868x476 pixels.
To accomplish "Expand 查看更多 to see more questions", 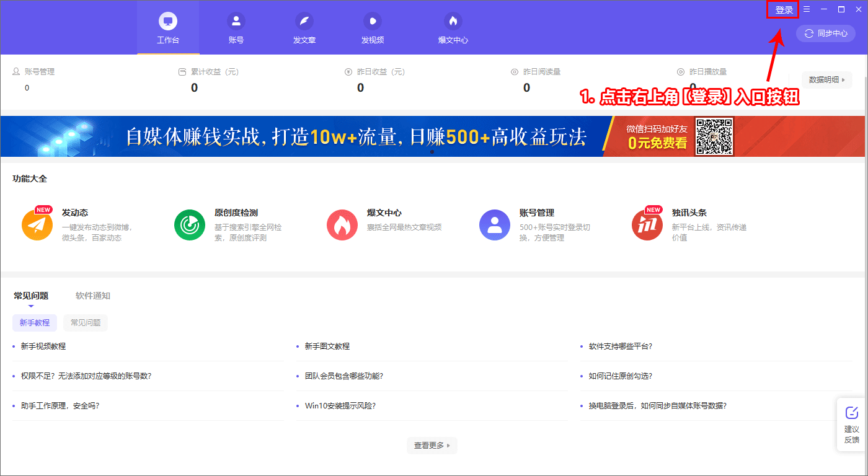I will click(x=432, y=445).
